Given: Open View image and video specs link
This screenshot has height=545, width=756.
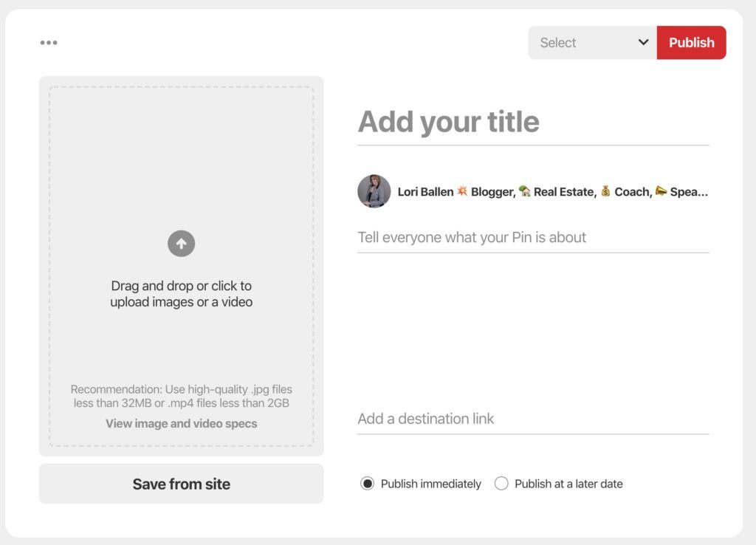Looking at the screenshot, I should 182,423.
